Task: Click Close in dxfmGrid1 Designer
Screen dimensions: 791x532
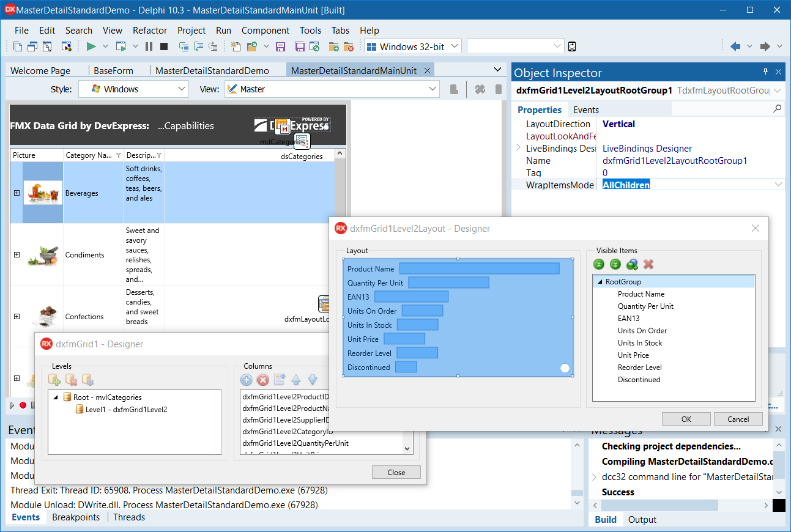Action: point(396,472)
